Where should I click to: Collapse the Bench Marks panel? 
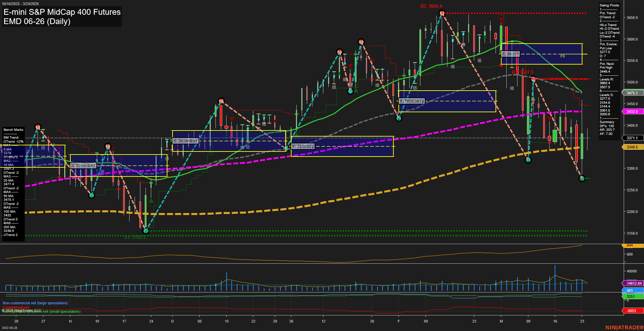click(13, 129)
